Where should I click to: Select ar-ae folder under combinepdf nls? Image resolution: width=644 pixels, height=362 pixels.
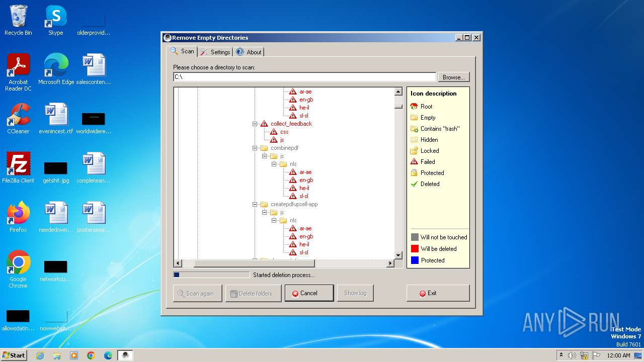point(305,172)
